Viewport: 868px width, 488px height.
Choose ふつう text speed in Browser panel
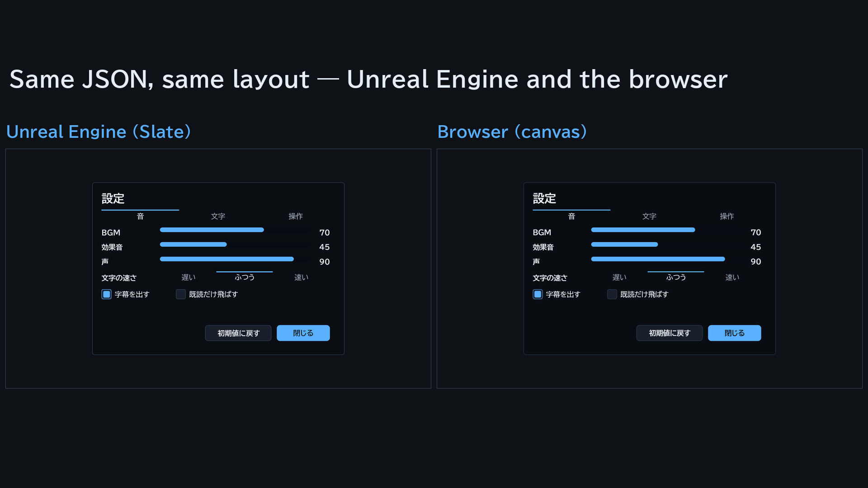676,277
